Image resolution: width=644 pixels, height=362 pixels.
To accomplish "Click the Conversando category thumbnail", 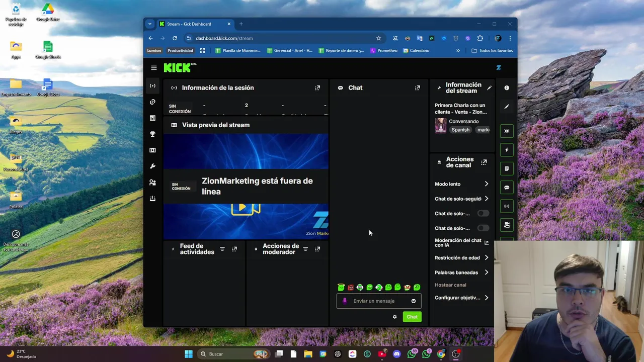I will 441,126.
